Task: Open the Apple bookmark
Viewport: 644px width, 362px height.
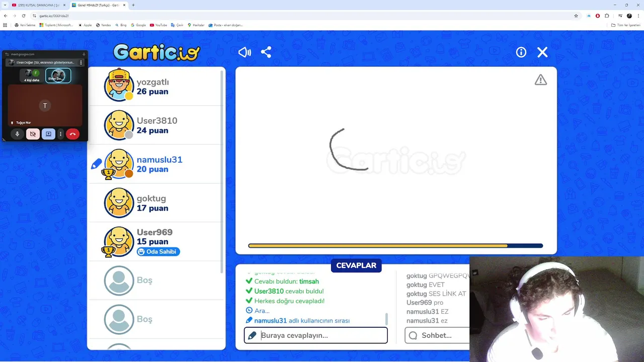Action: [85, 25]
